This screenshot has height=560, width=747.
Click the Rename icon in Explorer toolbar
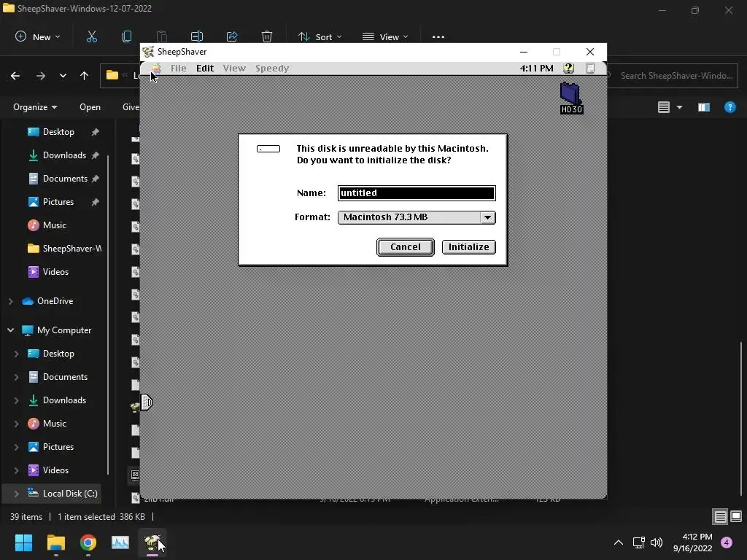197,36
